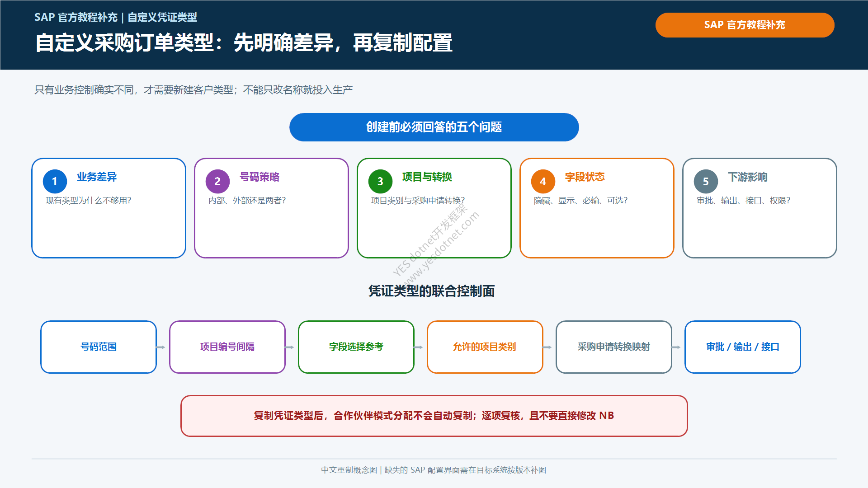Click the text 隐藏、显示、必输、可选?
868x488 pixels.
(581, 201)
